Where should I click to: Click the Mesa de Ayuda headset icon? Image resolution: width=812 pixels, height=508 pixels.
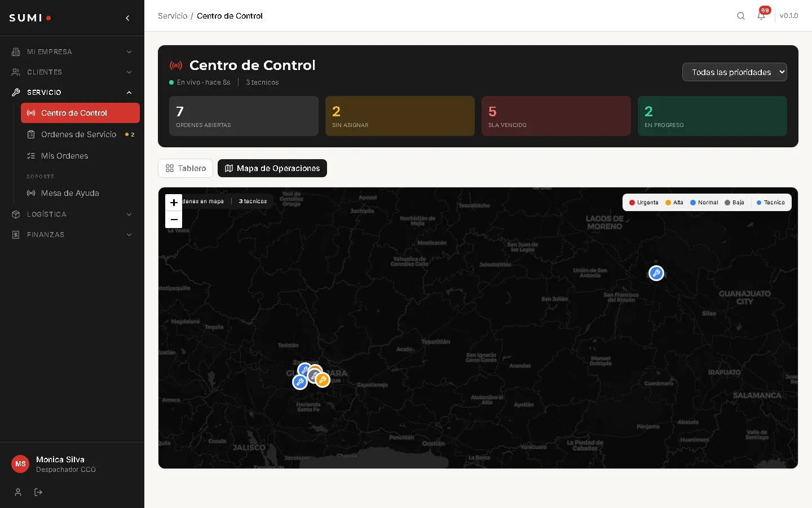(x=30, y=193)
